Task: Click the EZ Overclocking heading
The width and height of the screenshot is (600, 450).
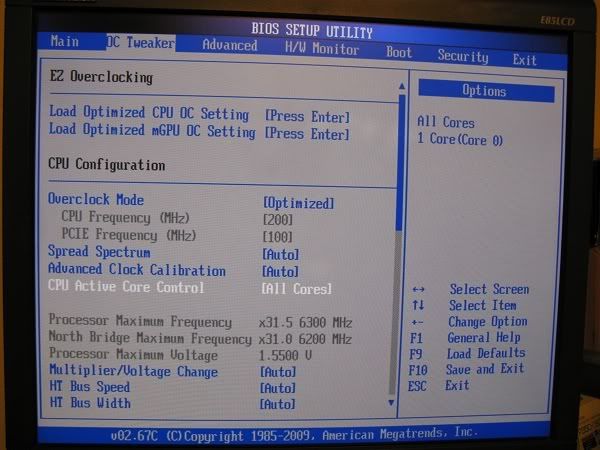Action: coord(101,77)
